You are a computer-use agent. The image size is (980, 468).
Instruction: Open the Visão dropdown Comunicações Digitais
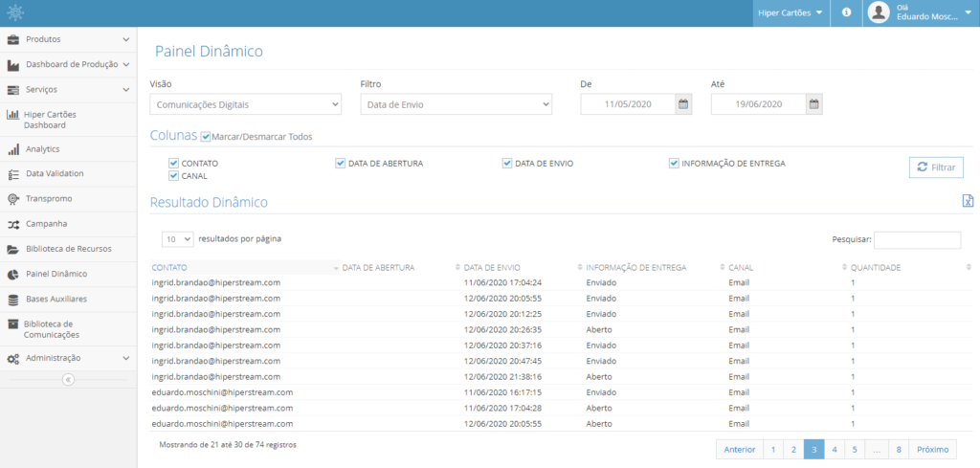(x=246, y=104)
